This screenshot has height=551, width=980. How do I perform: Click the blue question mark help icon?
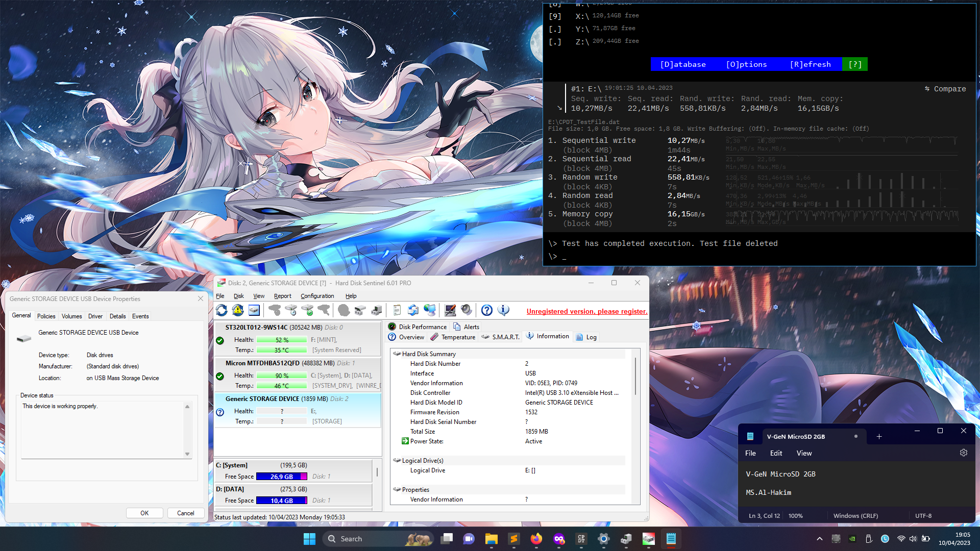point(487,310)
